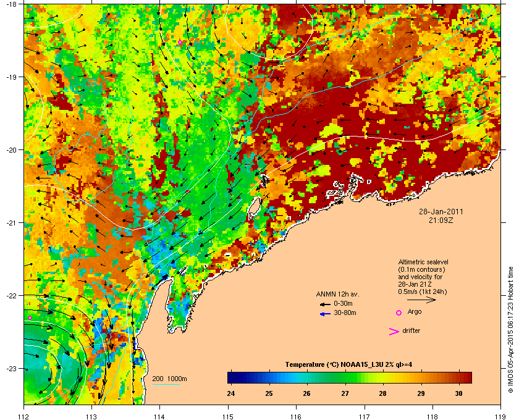Click the colorbar value 26
The width and height of the screenshot is (519, 420).
click(x=307, y=393)
